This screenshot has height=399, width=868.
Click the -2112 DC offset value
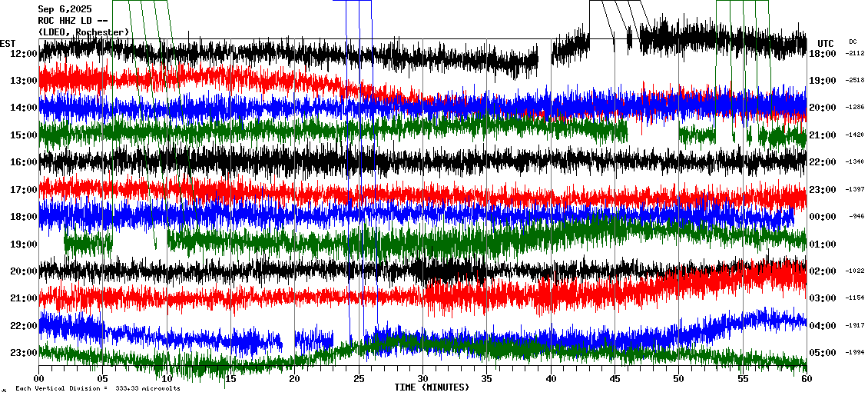click(x=854, y=54)
